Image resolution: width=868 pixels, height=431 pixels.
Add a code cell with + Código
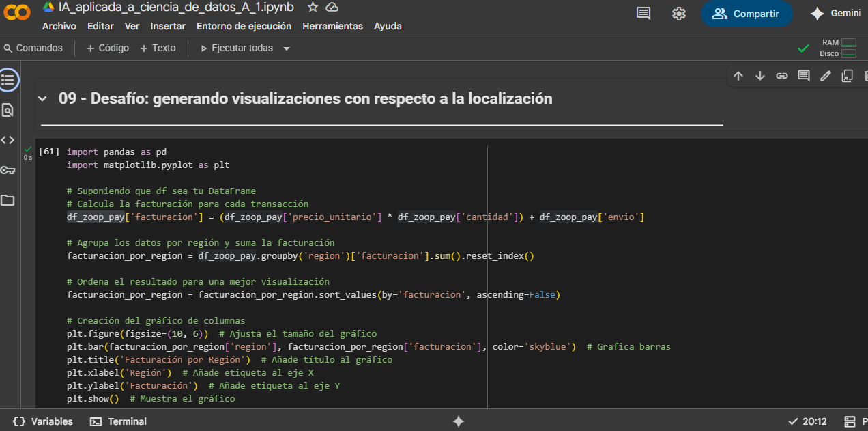pos(108,48)
